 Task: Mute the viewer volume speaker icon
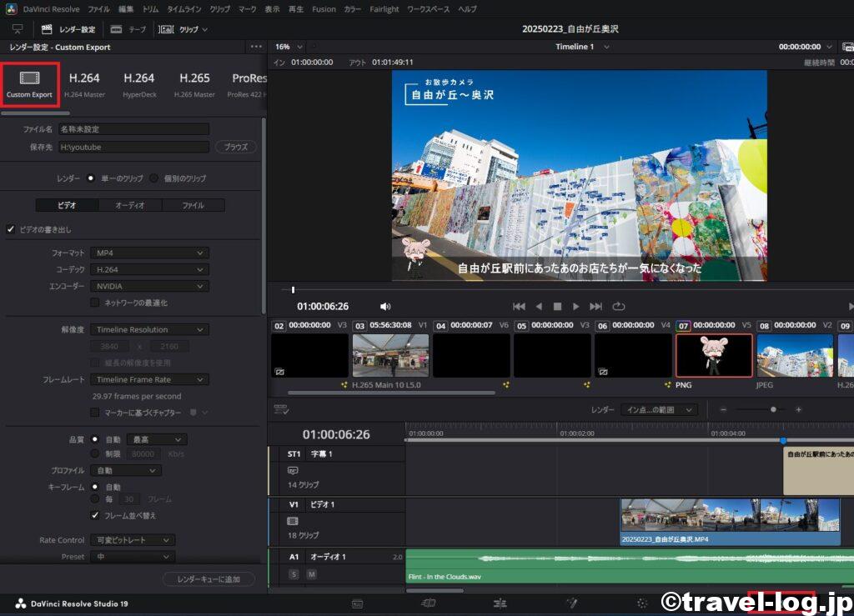click(385, 307)
